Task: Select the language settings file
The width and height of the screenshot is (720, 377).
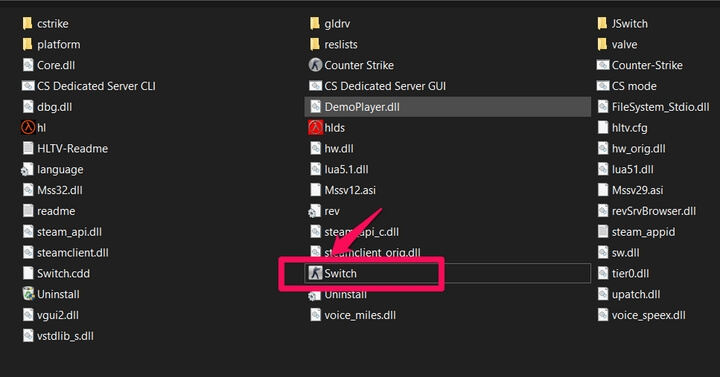Action: [x=52, y=169]
